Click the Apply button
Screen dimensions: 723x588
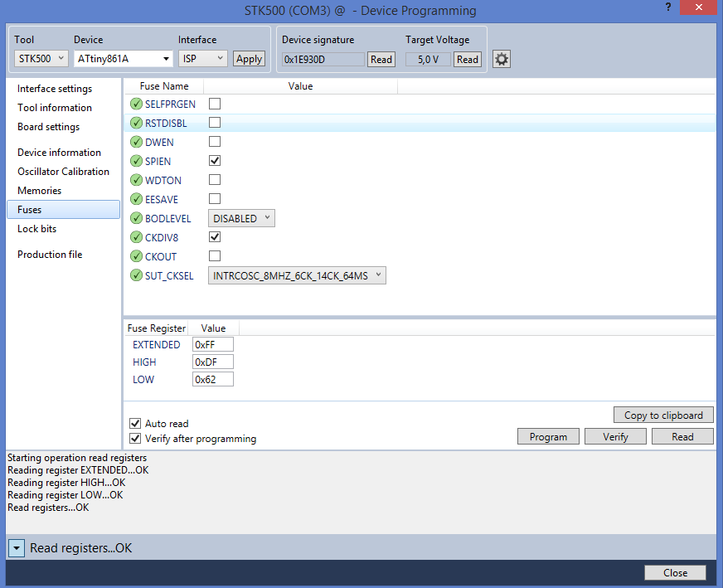tap(249, 59)
